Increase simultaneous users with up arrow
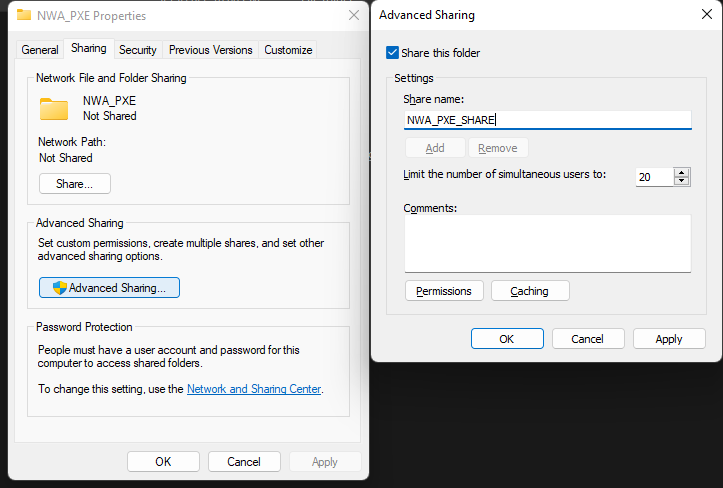Viewport: 723px width, 488px height. [x=682, y=172]
